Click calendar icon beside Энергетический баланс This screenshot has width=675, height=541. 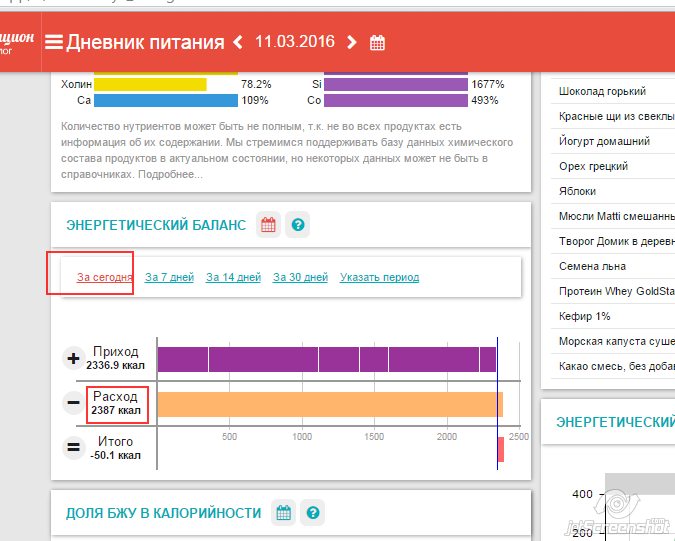[x=267, y=225]
